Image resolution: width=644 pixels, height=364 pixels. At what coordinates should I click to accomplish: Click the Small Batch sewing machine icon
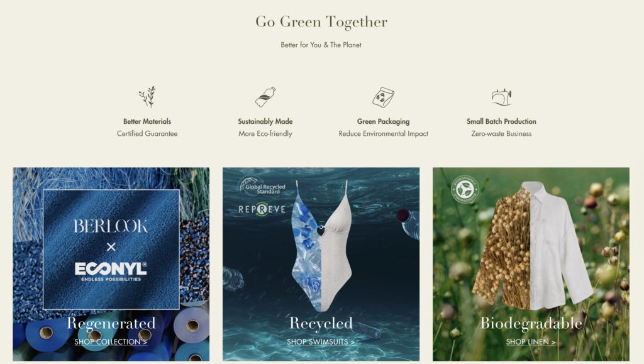(x=501, y=97)
